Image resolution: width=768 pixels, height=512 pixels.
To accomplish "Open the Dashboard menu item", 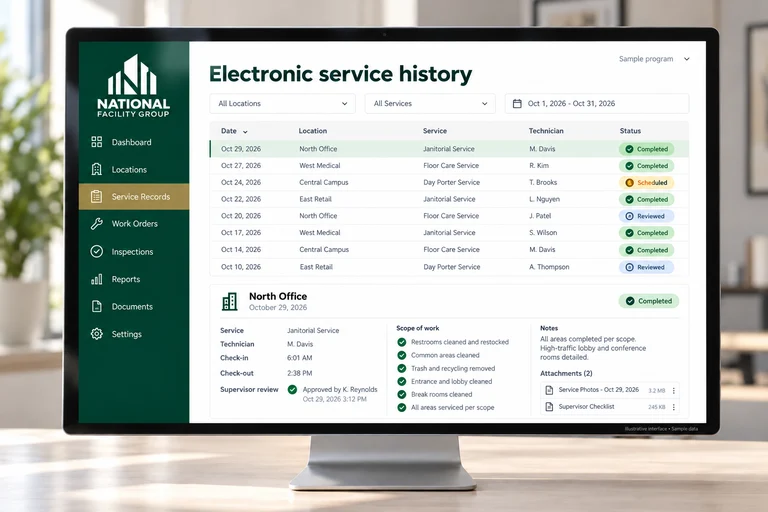I will 134,142.
